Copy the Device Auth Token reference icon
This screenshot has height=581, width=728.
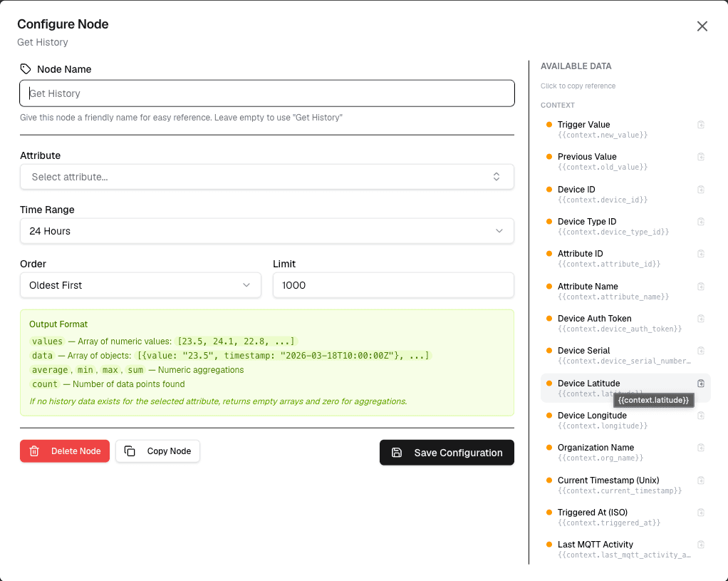tap(701, 319)
